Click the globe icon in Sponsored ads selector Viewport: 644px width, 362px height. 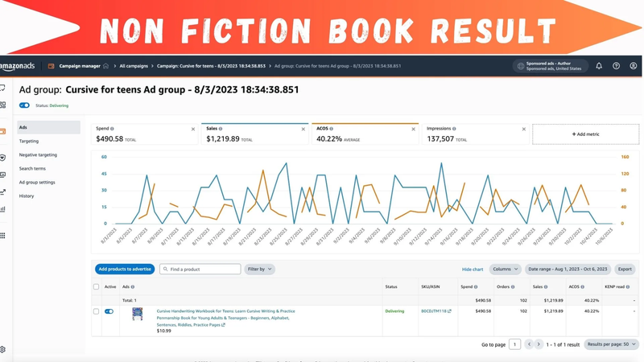pos(520,66)
